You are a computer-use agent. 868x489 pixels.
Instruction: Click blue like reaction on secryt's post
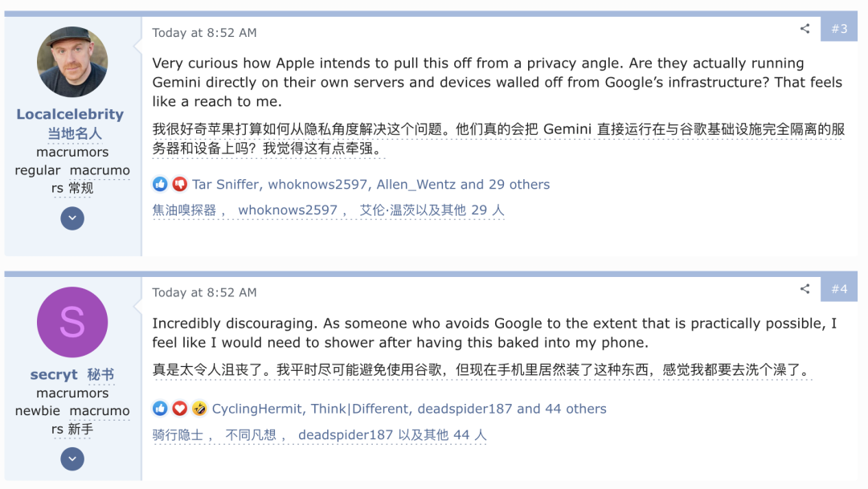pos(161,409)
